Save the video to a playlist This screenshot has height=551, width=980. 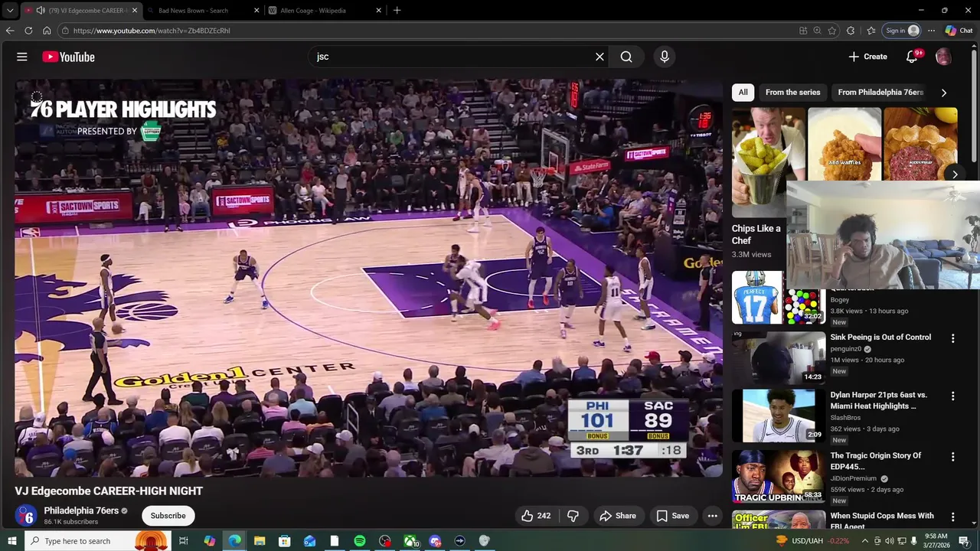tap(673, 516)
